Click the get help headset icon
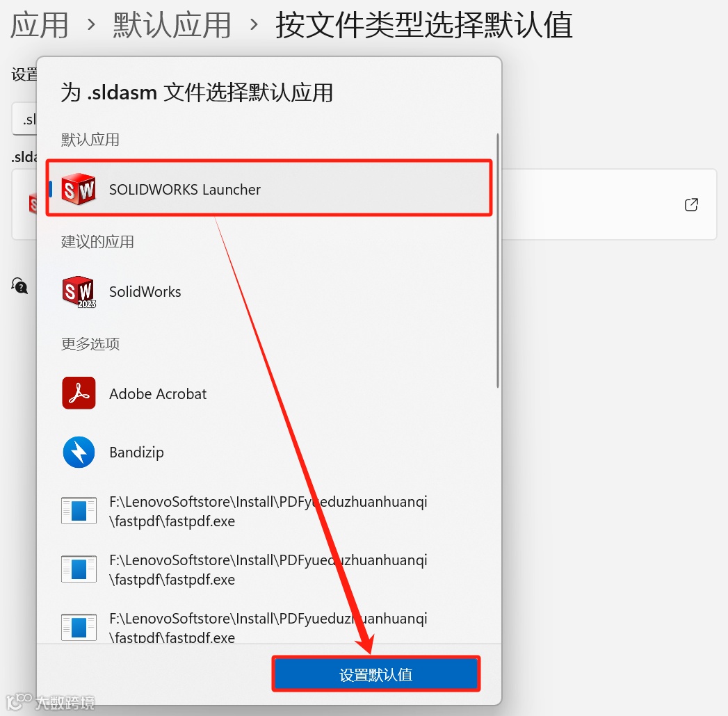The height and width of the screenshot is (716, 728). click(19, 286)
